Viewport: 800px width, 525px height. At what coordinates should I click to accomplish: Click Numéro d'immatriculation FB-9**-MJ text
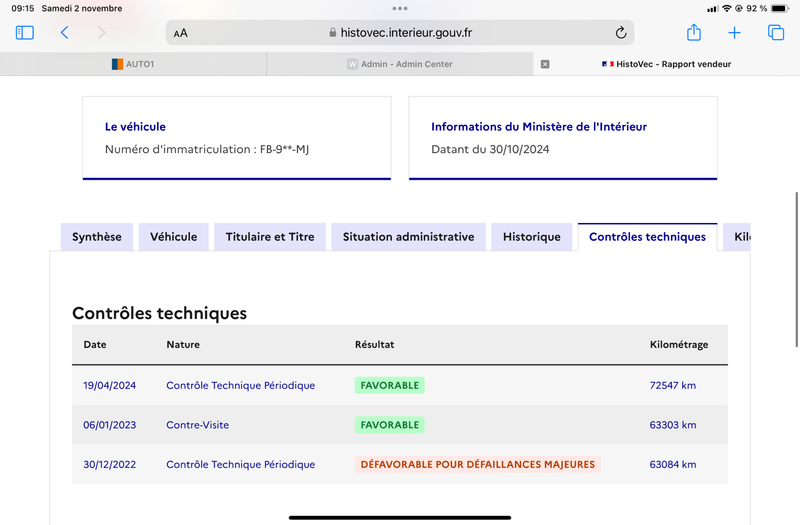pyautogui.click(x=207, y=149)
